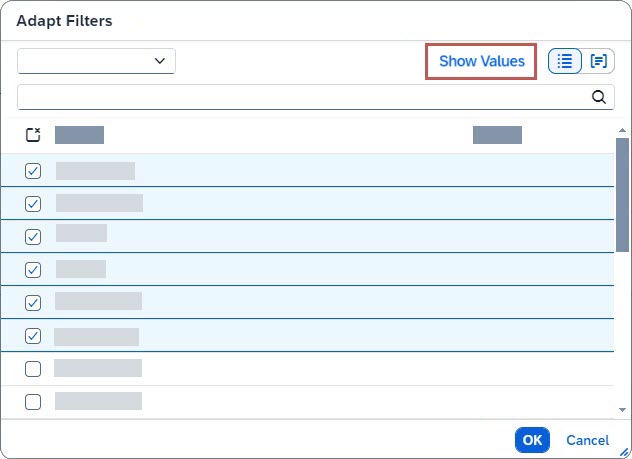Viewport: 632px width, 459px height.
Task: Uncheck the fifth filter checkbox
Action: 33,303
